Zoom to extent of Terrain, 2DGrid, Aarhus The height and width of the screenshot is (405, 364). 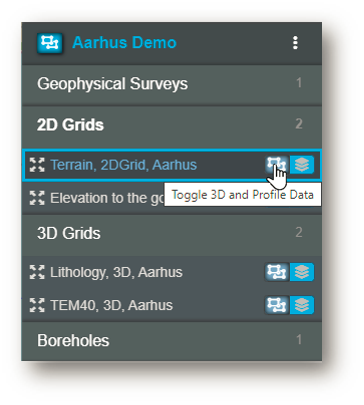click(37, 165)
